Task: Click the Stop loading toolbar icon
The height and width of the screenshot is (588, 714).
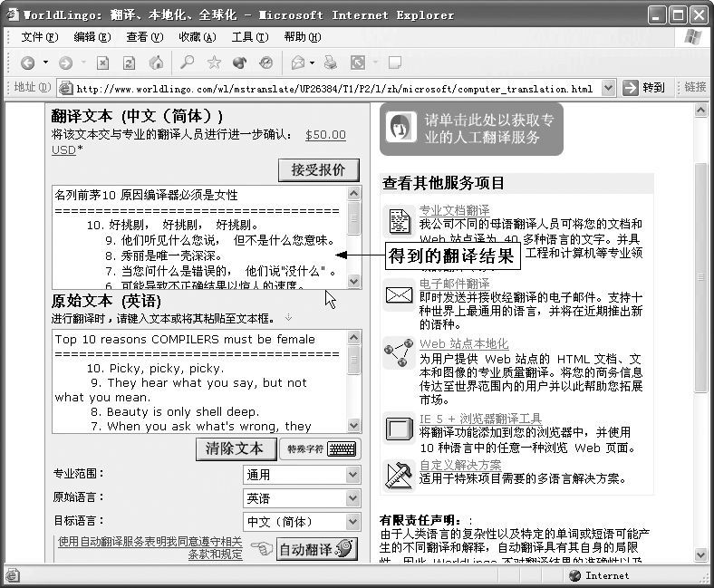Action: [103, 63]
